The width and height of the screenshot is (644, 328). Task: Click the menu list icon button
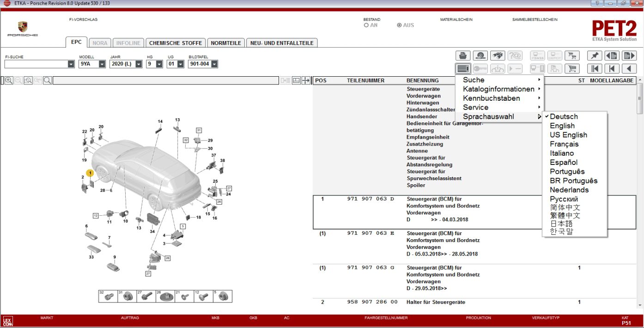463,69
